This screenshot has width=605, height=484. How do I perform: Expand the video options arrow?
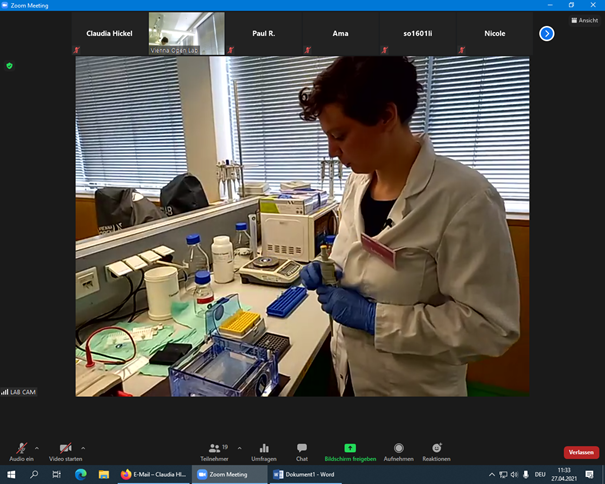tap(83, 447)
